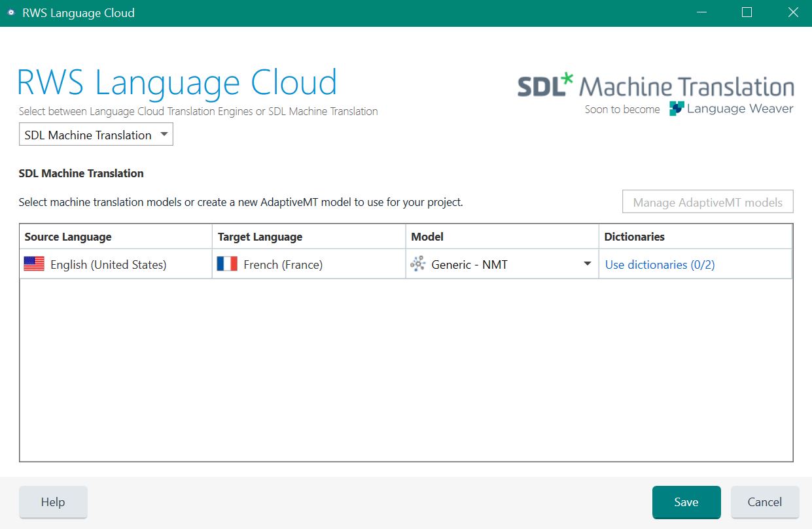Minimize the RWS Language Cloud window
Viewport: 812px width, 529px height.
[702, 12]
